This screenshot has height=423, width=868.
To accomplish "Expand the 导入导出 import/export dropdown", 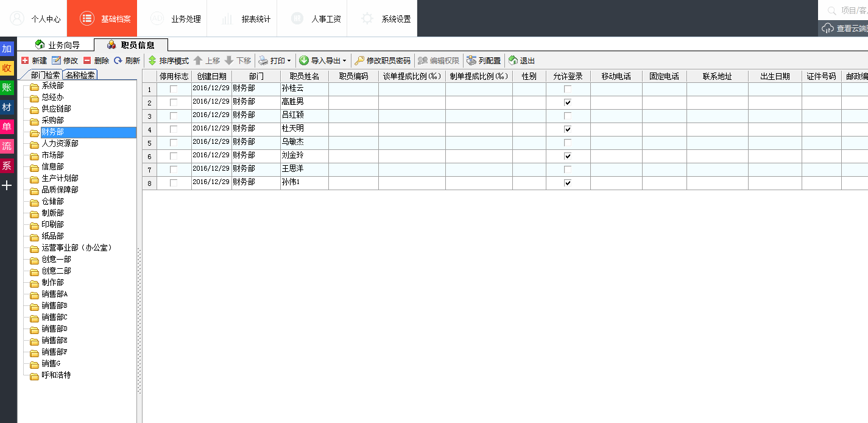I will click(344, 60).
